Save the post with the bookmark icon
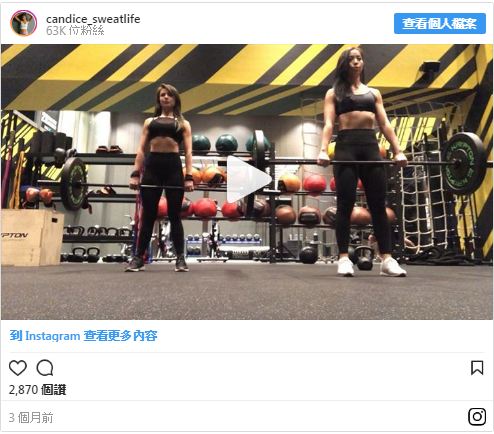This screenshot has height=434, width=494. [x=477, y=368]
